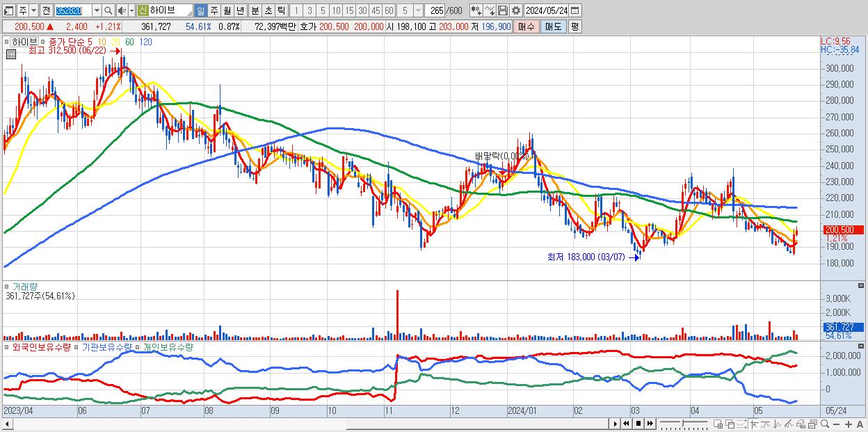Toggle the 기관보유수량 legend box

(x=77, y=346)
